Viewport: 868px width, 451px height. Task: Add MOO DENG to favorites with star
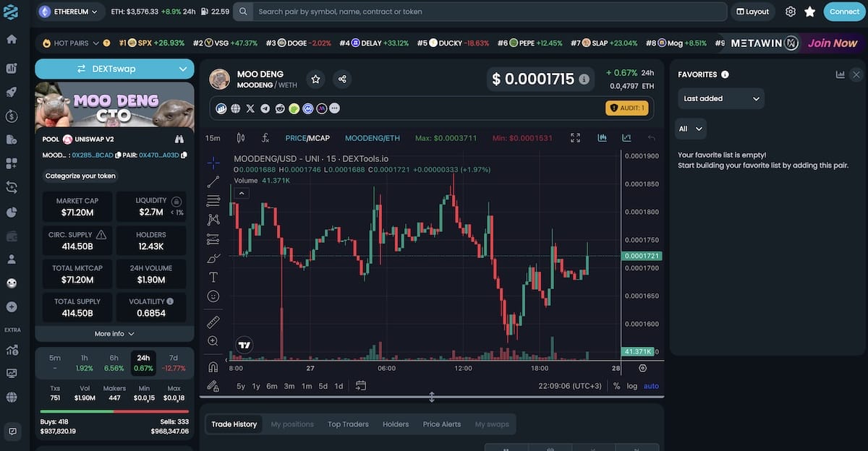pos(315,79)
